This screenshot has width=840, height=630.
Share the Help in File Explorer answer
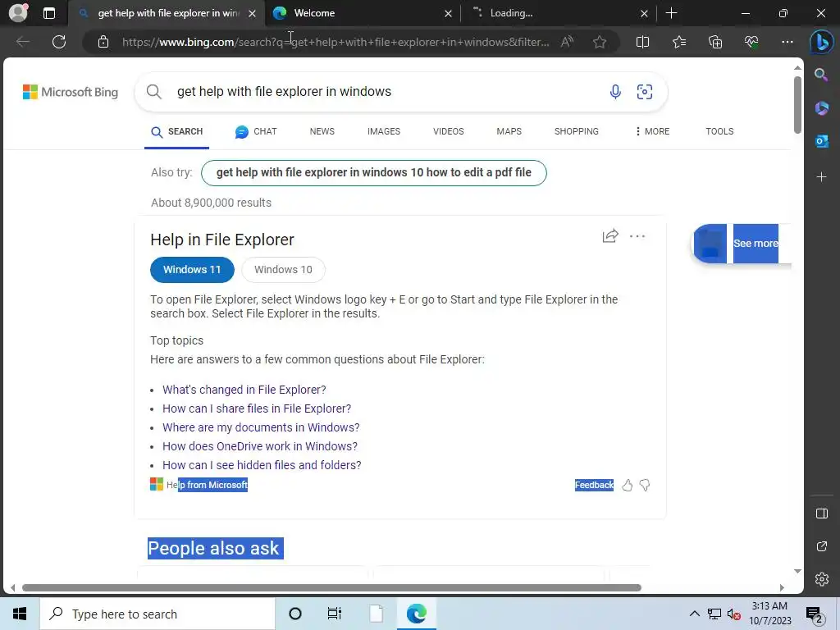610,235
